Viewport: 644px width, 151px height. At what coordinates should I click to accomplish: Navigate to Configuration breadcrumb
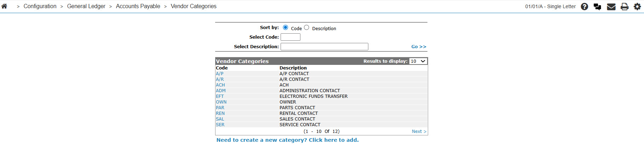coord(40,6)
